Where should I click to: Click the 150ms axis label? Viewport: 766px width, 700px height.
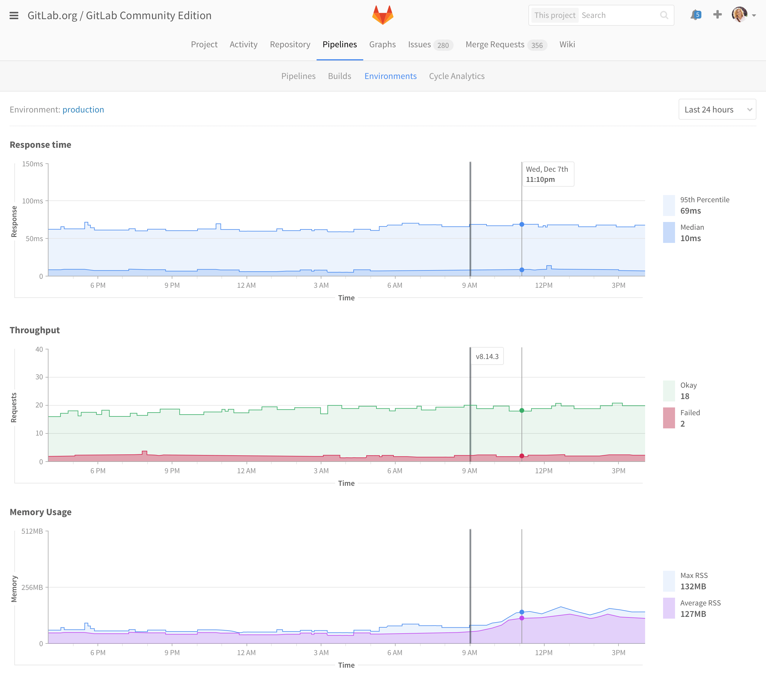tap(32, 164)
